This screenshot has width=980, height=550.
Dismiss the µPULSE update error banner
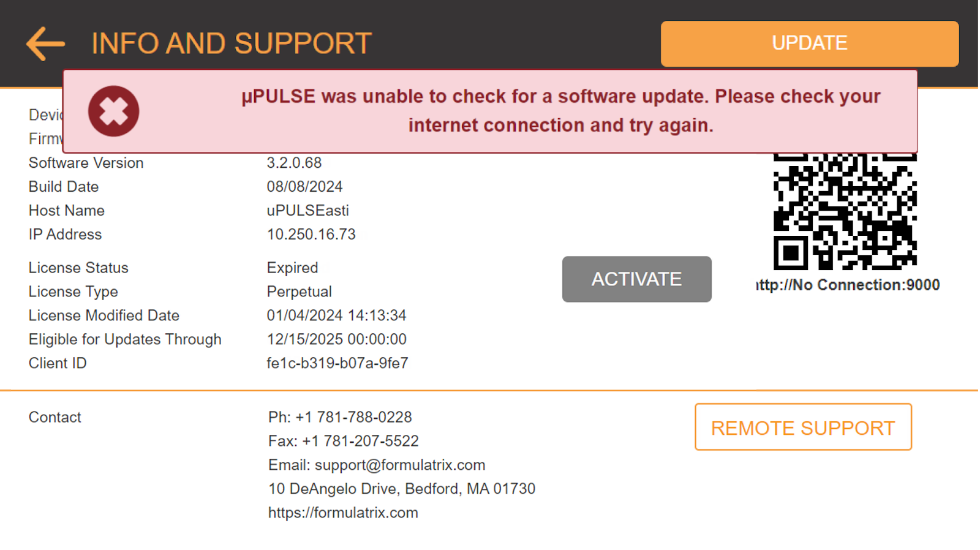(x=490, y=111)
